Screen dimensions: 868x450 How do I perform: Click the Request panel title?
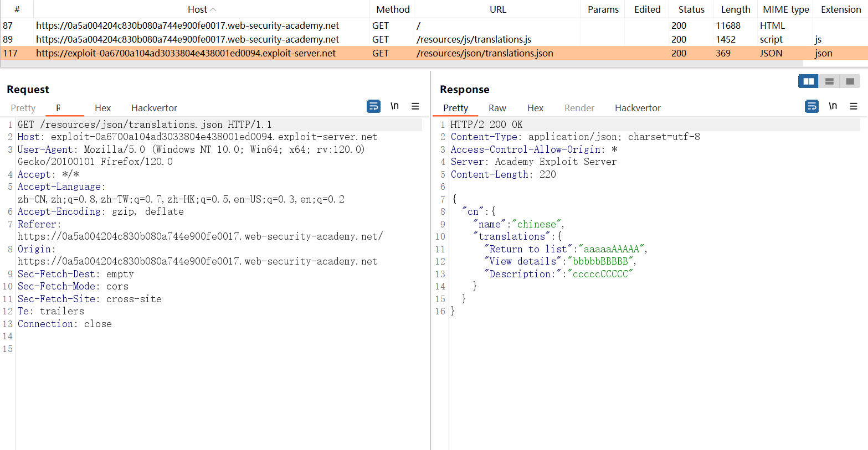28,89
